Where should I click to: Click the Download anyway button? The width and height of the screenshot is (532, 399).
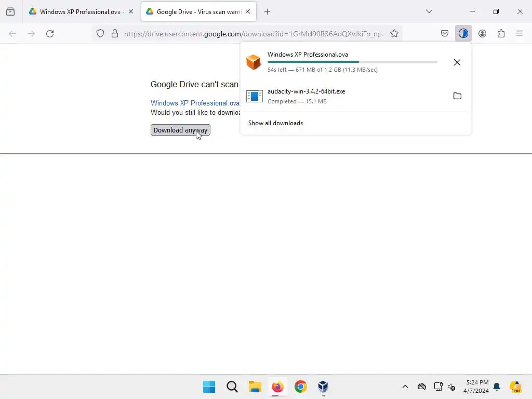pyautogui.click(x=180, y=130)
